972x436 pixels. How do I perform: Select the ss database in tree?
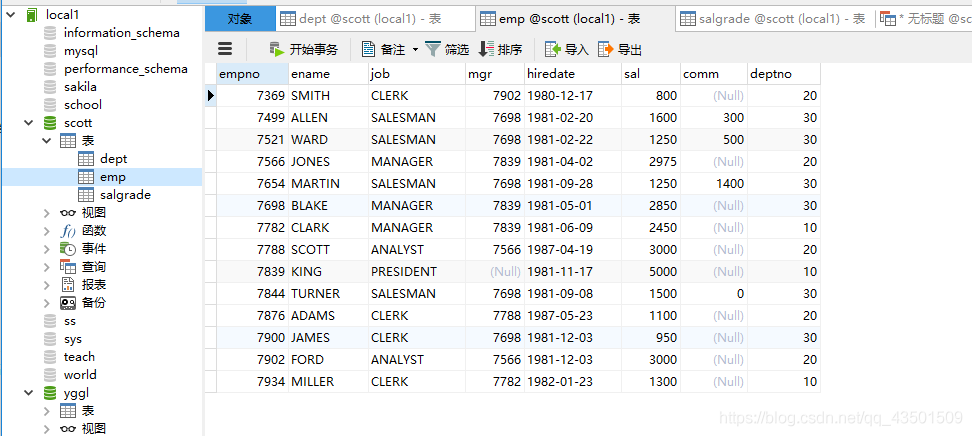pos(69,321)
